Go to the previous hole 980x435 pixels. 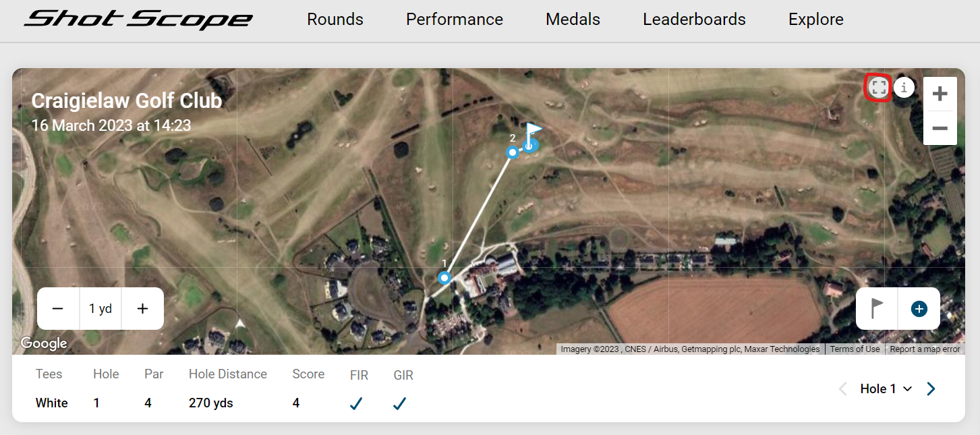click(x=842, y=388)
